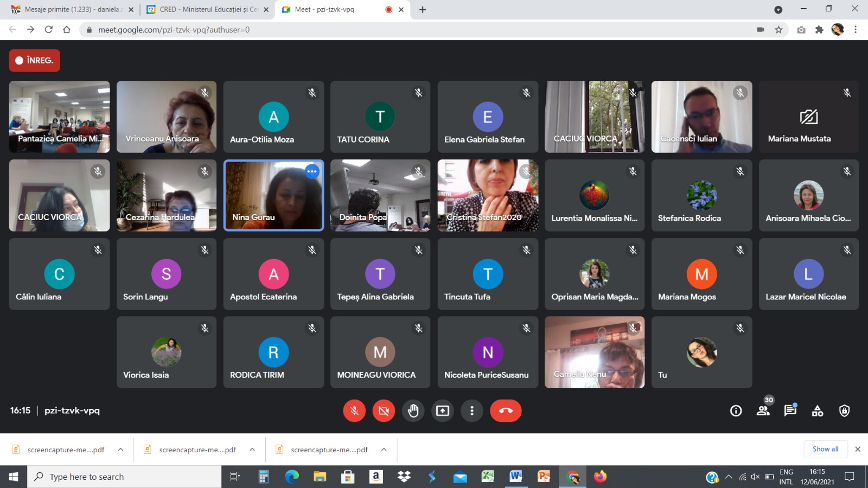Toggle the camera on/off button
This screenshot has width=868, height=488.
tap(384, 411)
